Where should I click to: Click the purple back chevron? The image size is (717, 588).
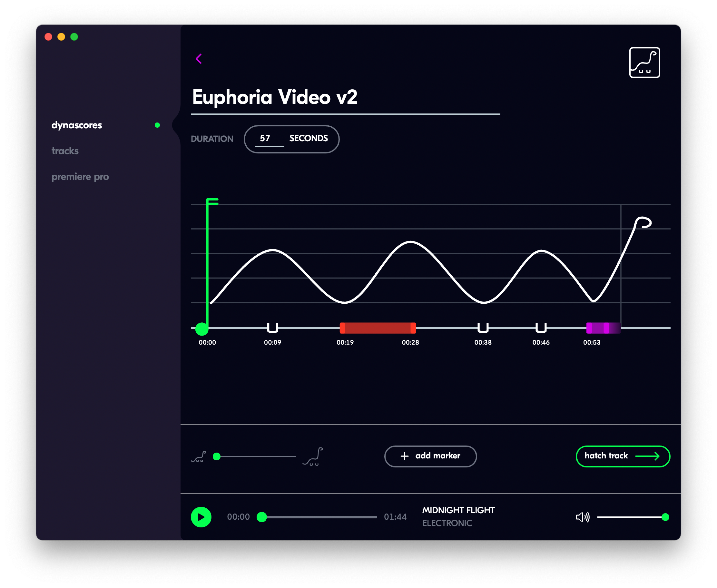coord(199,59)
